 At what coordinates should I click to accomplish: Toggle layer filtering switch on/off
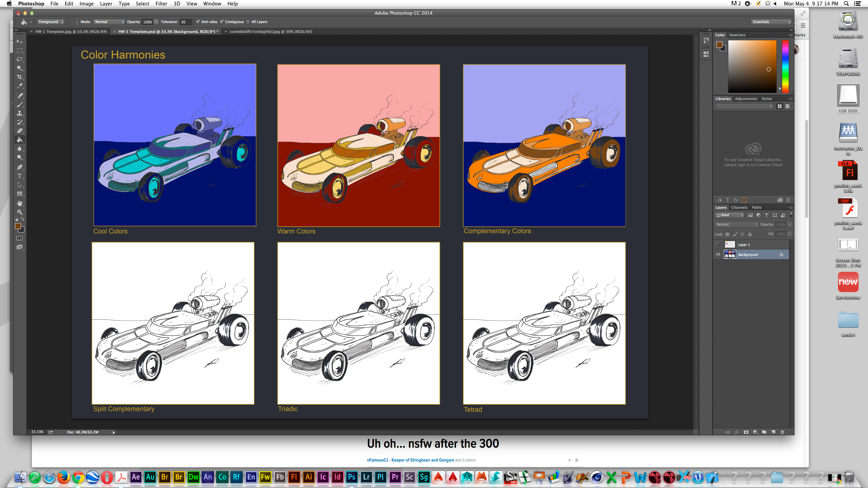[791, 215]
